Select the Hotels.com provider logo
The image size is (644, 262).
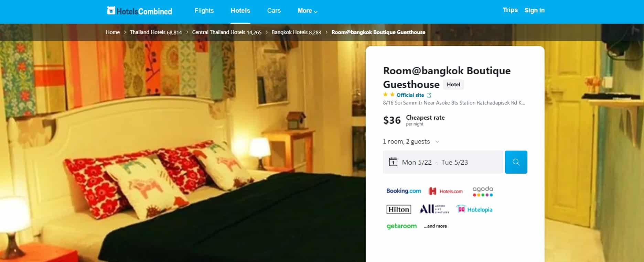click(446, 191)
